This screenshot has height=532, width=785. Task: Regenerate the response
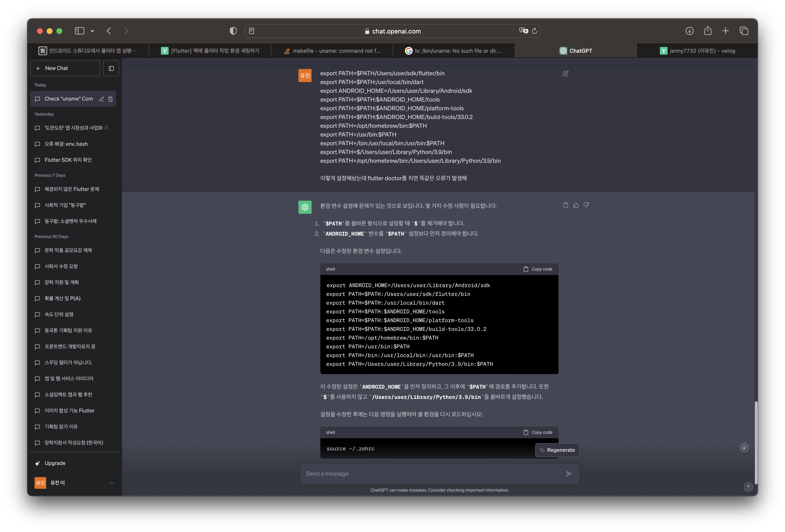[557, 450]
